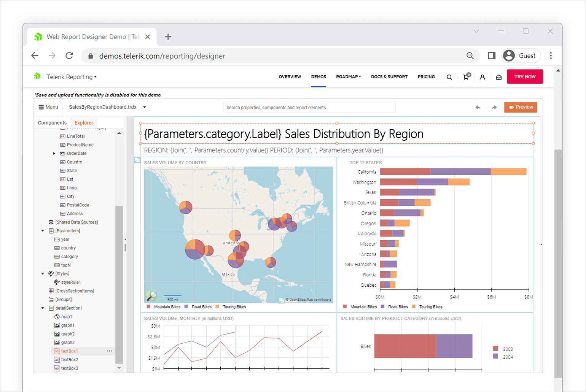
Task: Click the shopping cart icon
Action: [466, 76]
